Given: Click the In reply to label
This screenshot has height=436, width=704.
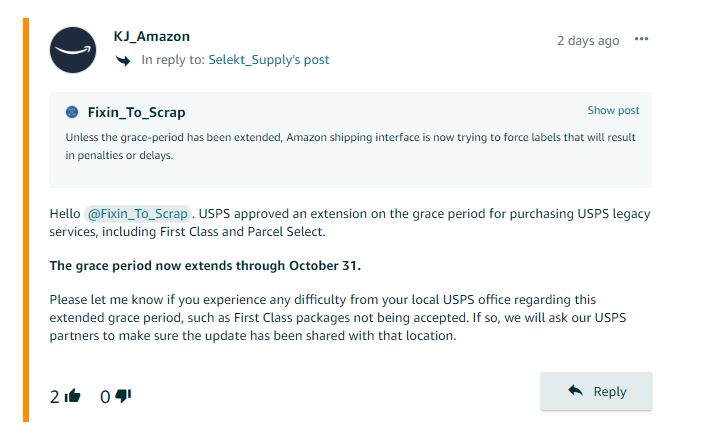Looking at the screenshot, I should point(173,60).
